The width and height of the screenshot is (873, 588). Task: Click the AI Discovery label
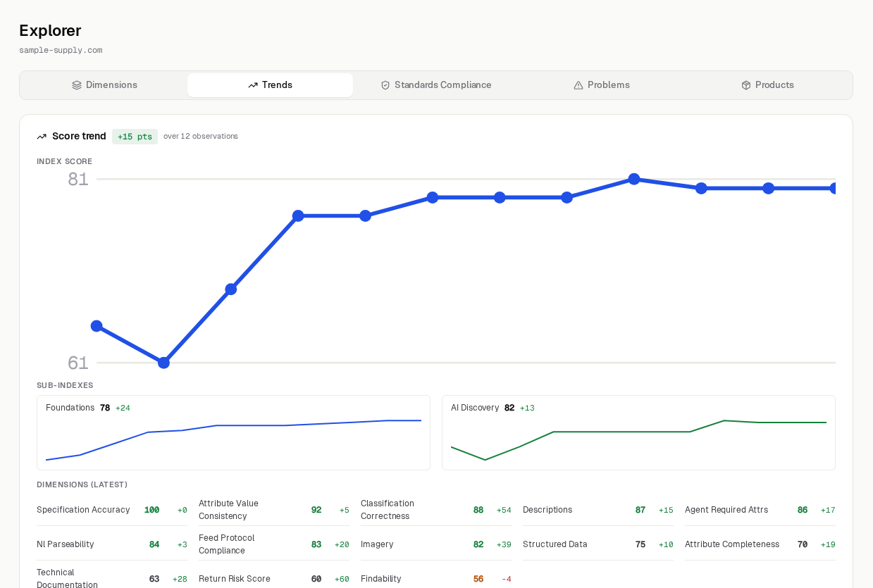[x=475, y=408]
